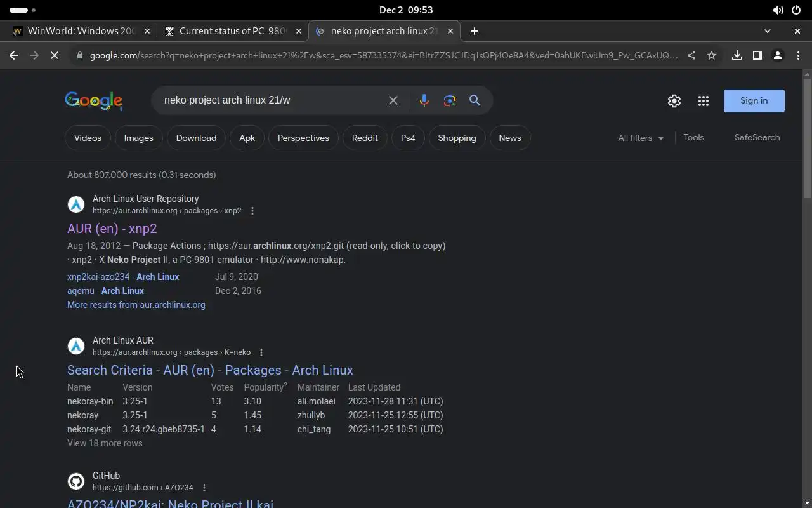Select the Reddit filter chip
Viewport: 812px width, 508px height.
[365, 138]
